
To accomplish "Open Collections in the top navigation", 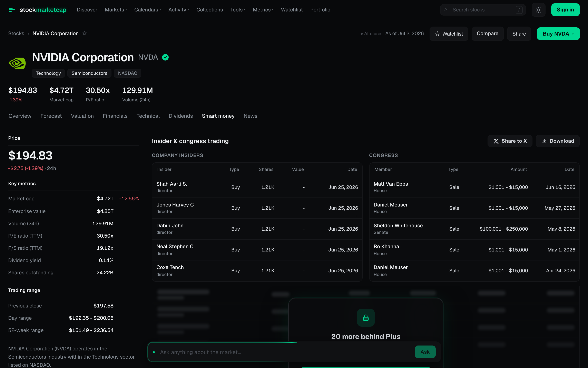I will 209,10.
